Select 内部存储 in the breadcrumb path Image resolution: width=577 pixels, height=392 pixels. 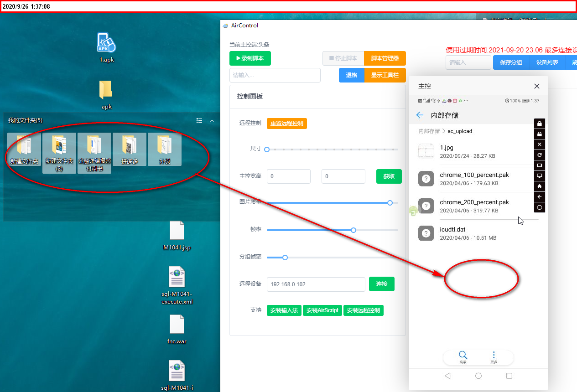[x=429, y=131]
